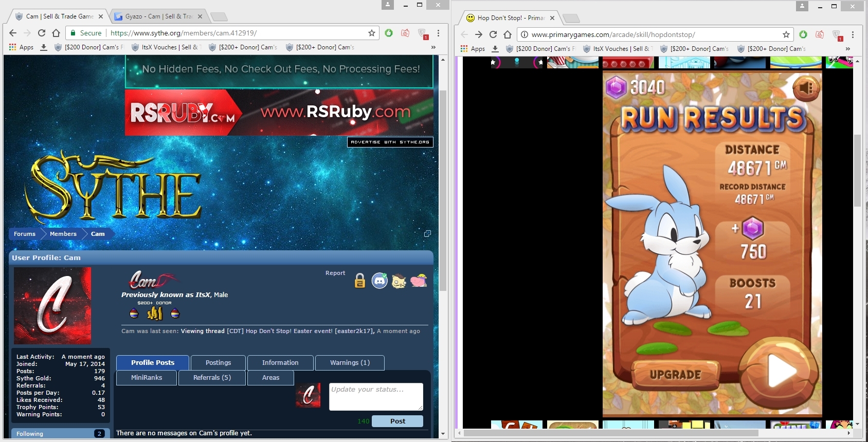
Task: Reload the Hop Don't Stop game page
Action: 493,34
